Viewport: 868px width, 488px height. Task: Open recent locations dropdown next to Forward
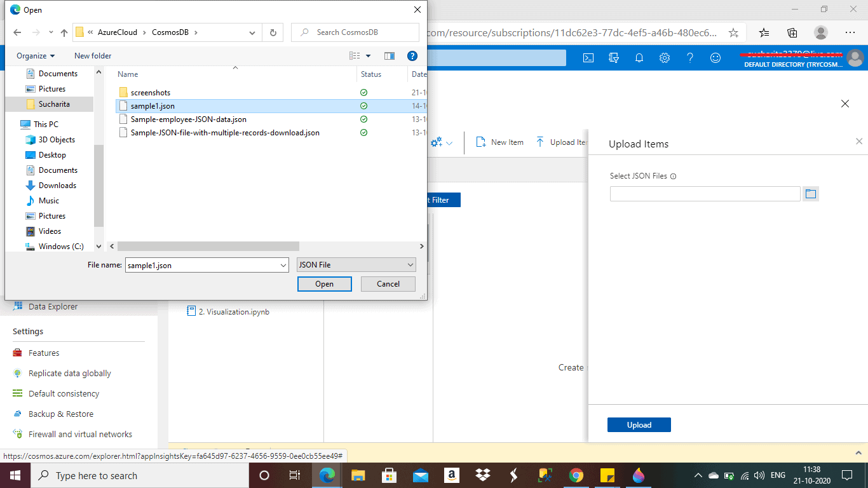point(50,32)
